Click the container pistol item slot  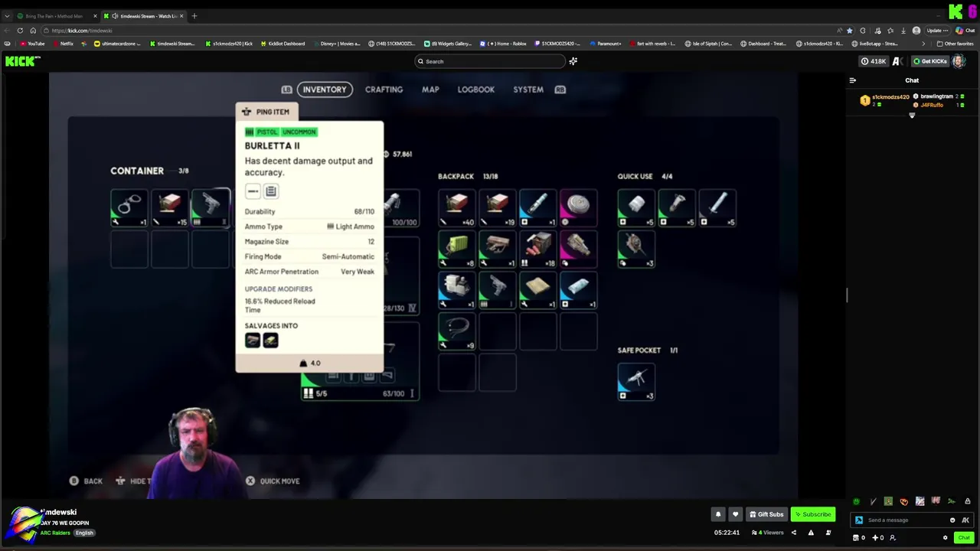click(x=211, y=207)
